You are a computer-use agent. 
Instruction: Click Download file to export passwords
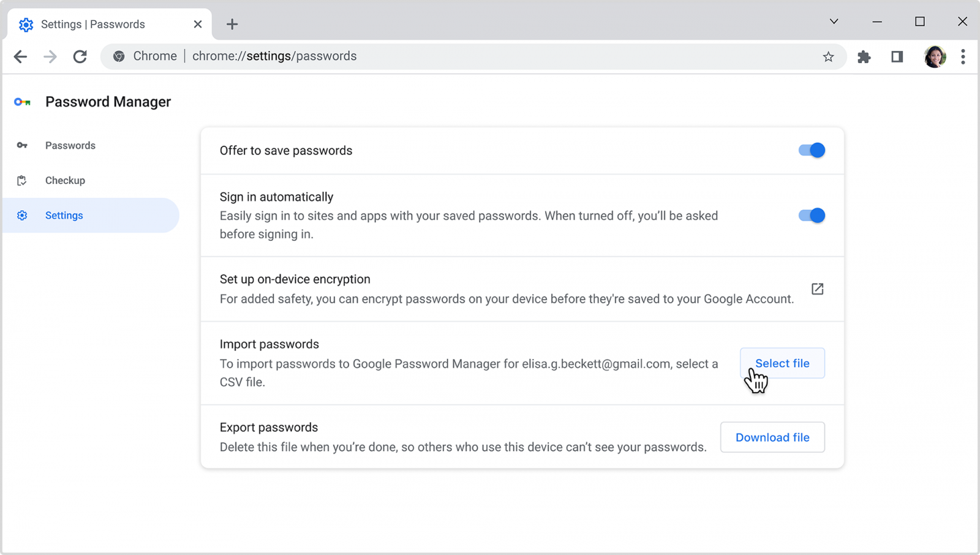772,437
